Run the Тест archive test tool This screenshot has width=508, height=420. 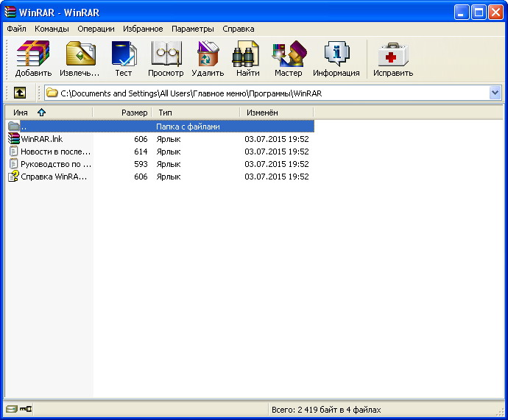tap(124, 54)
